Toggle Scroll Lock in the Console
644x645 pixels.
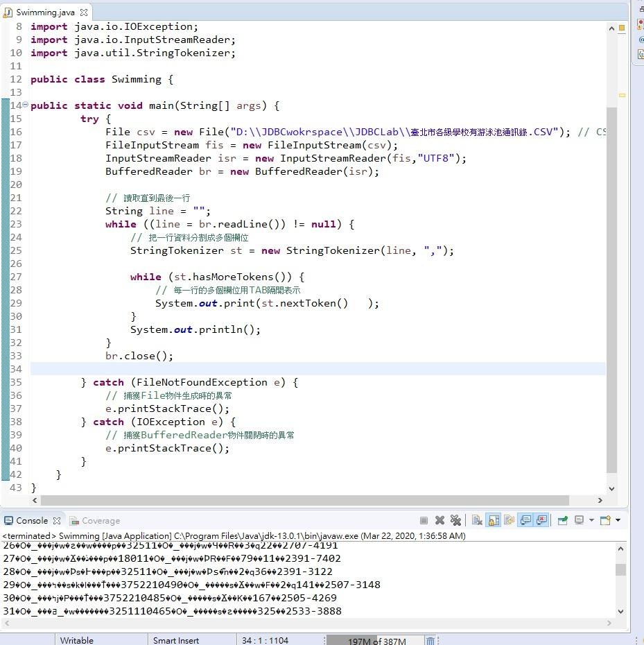click(x=494, y=520)
